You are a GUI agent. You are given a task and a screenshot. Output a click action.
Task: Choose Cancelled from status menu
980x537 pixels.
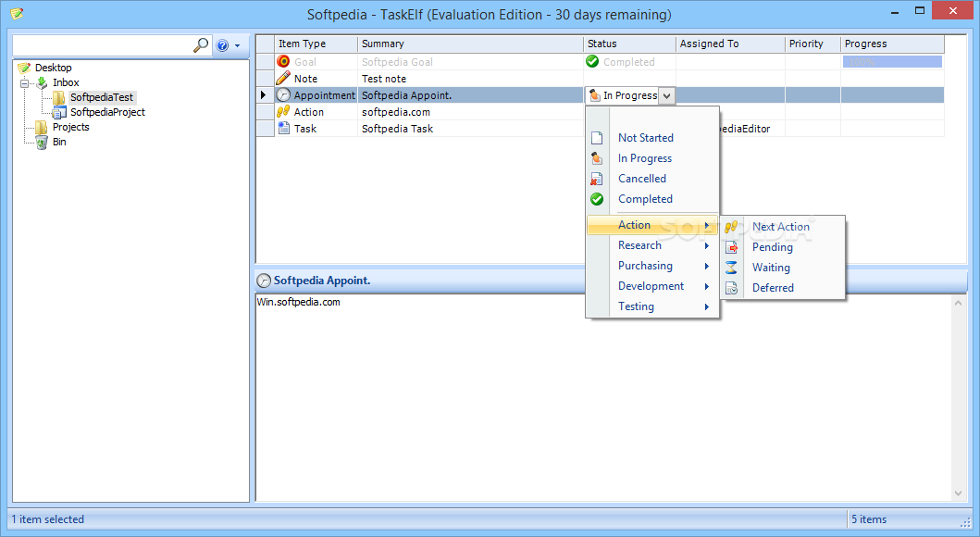coord(642,179)
